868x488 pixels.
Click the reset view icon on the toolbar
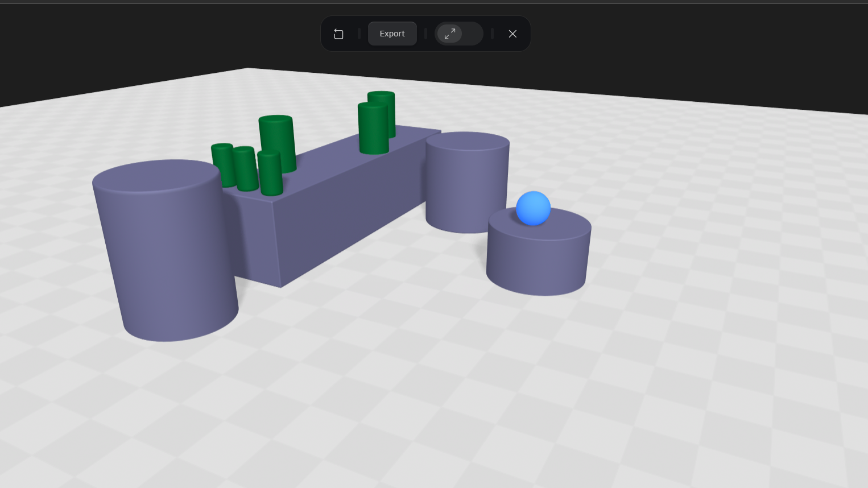(338, 34)
